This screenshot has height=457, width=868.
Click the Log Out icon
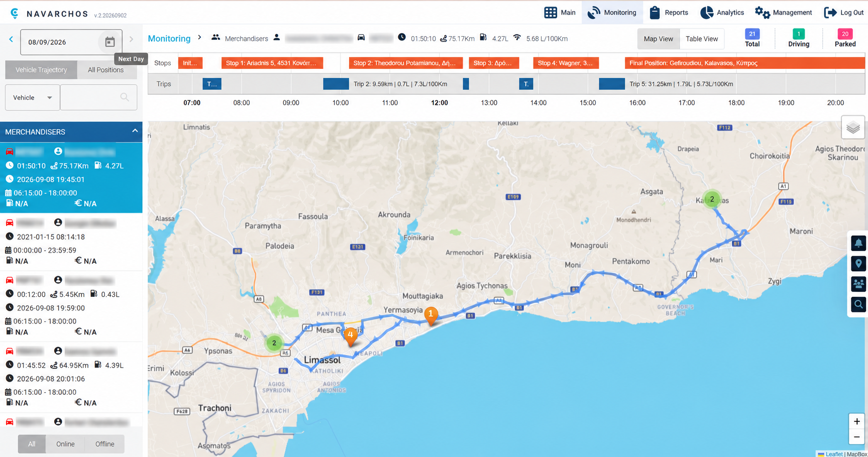pos(830,13)
